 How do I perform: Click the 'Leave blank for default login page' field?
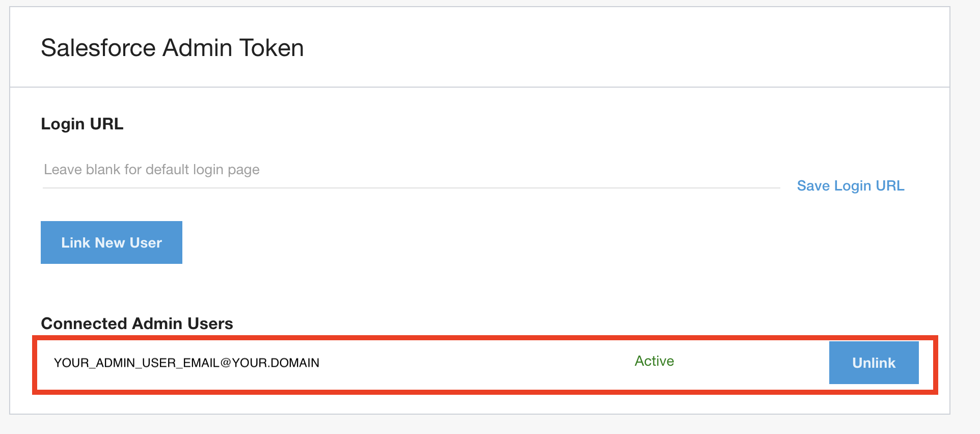(411, 170)
